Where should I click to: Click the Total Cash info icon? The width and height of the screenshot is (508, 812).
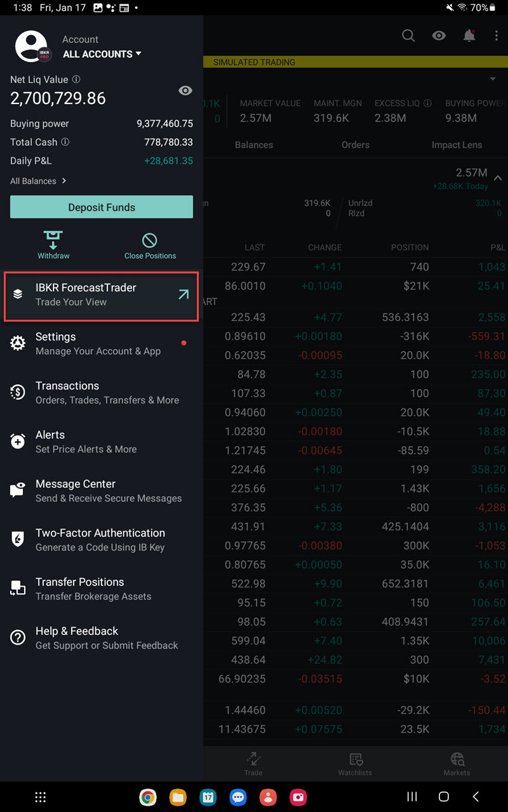click(x=65, y=142)
